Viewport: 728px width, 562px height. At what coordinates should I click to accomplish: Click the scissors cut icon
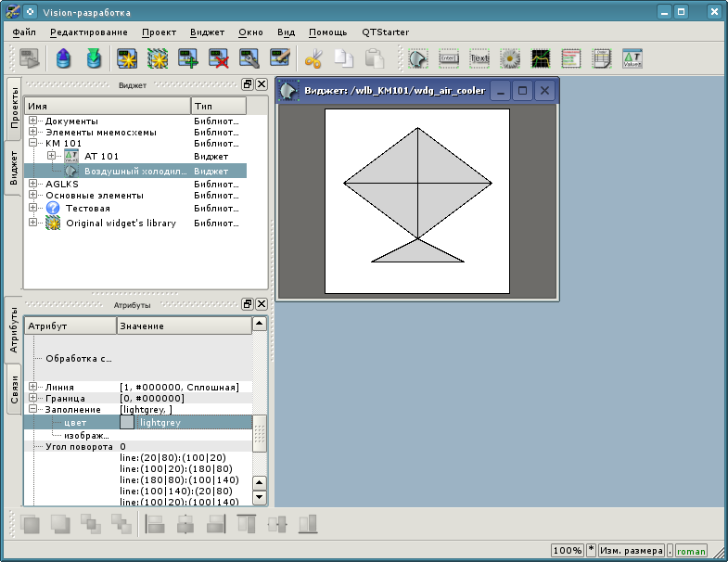[x=313, y=59]
